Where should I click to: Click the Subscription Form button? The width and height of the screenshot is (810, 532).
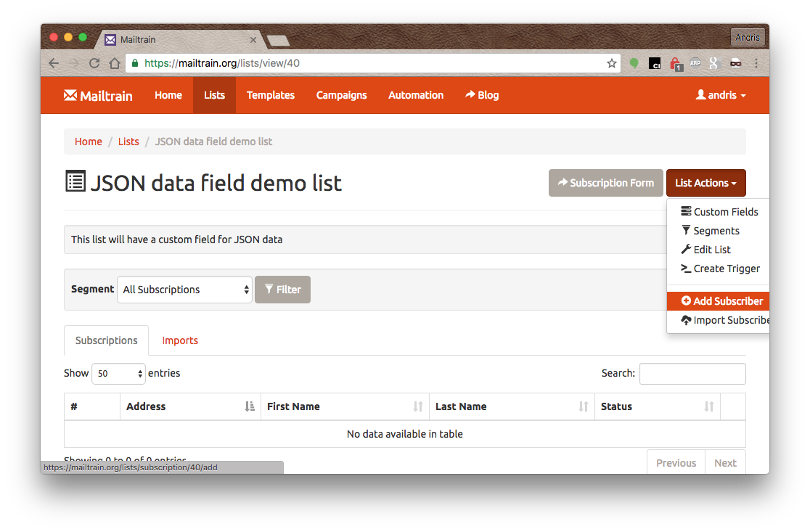pos(606,183)
